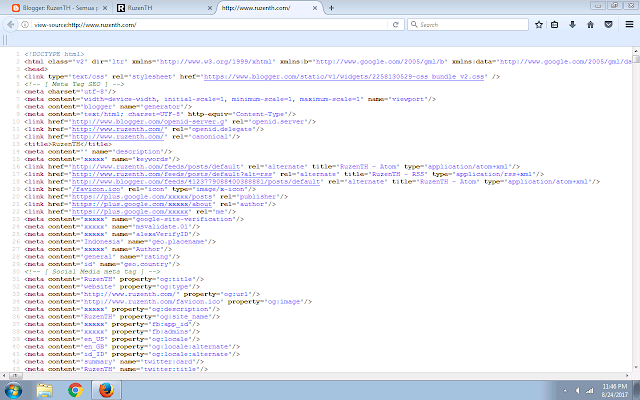The width and height of the screenshot is (640, 400).
Task: Open the Firefox hamburger menu
Action: click(627, 24)
